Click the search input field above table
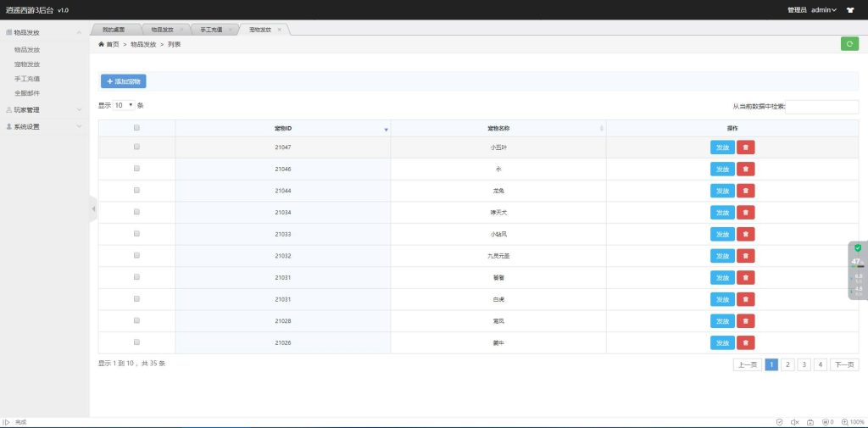Viewport: 868px width, 428px height. coord(821,107)
